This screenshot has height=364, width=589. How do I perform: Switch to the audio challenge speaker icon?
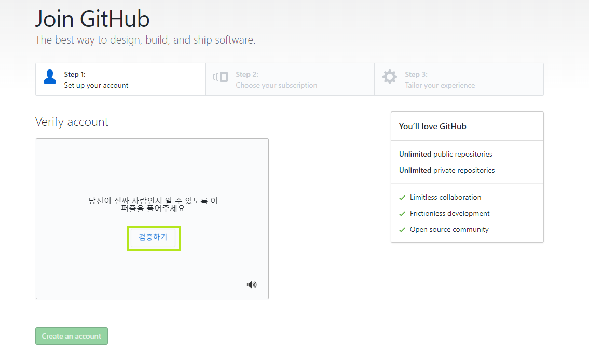(252, 285)
